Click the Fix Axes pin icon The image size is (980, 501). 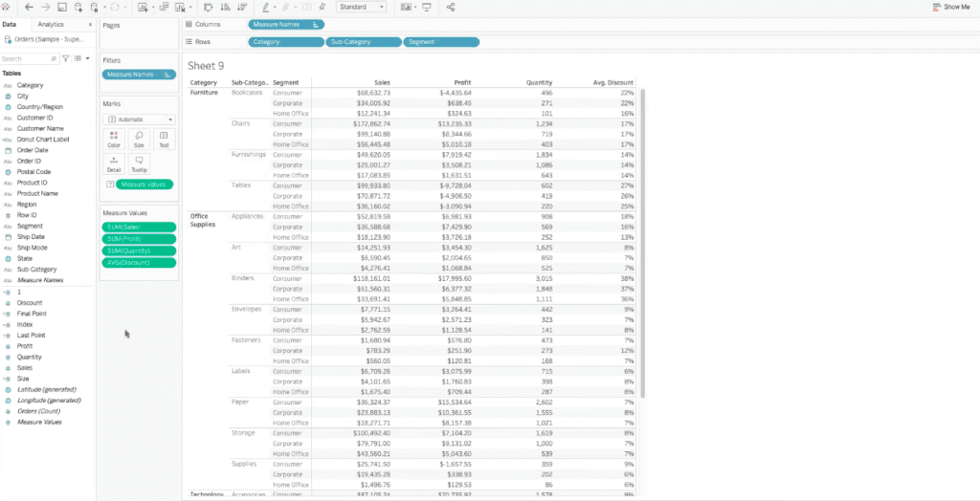[322, 7]
